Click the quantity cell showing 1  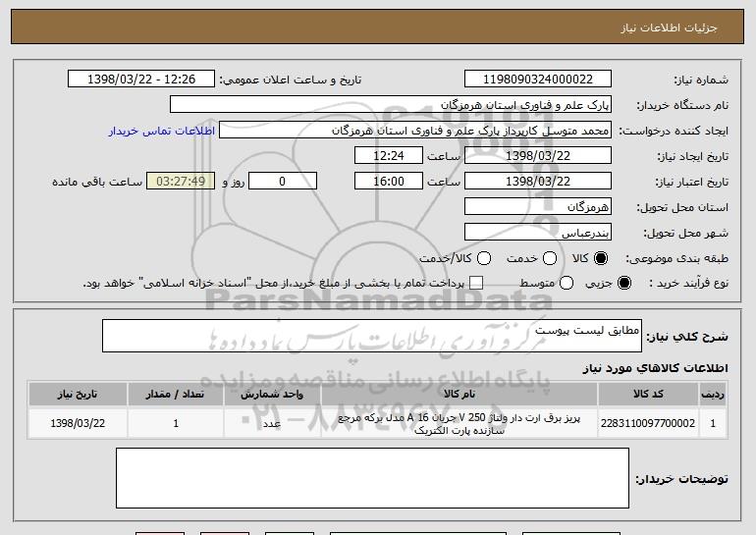coord(176,423)
